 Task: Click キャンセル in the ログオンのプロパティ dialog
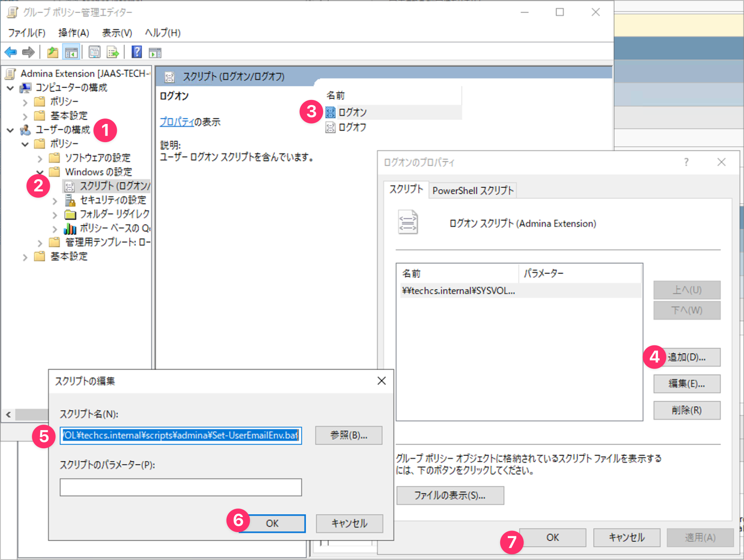[x=627, y=538]
